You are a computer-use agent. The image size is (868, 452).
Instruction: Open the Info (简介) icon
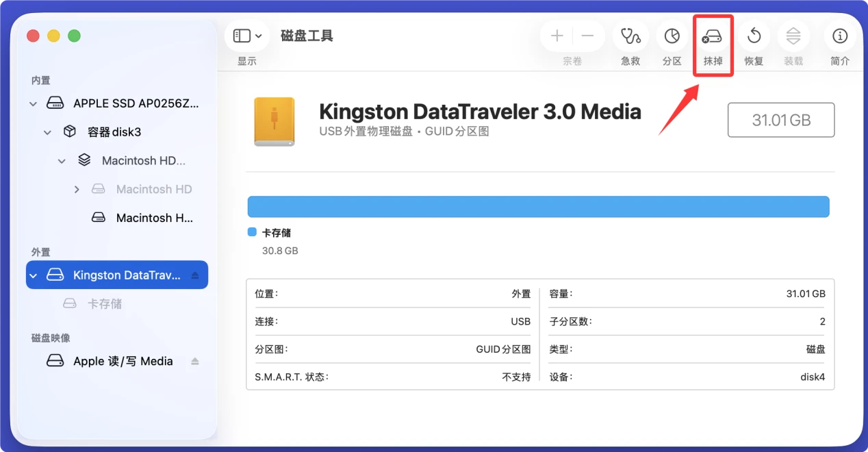click(x=840, y=36)
